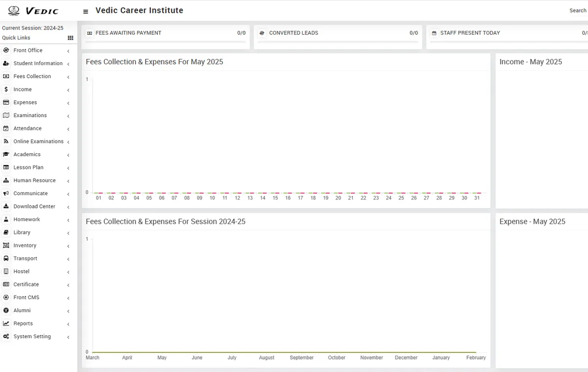Click the Search field in header

point(578,11)
